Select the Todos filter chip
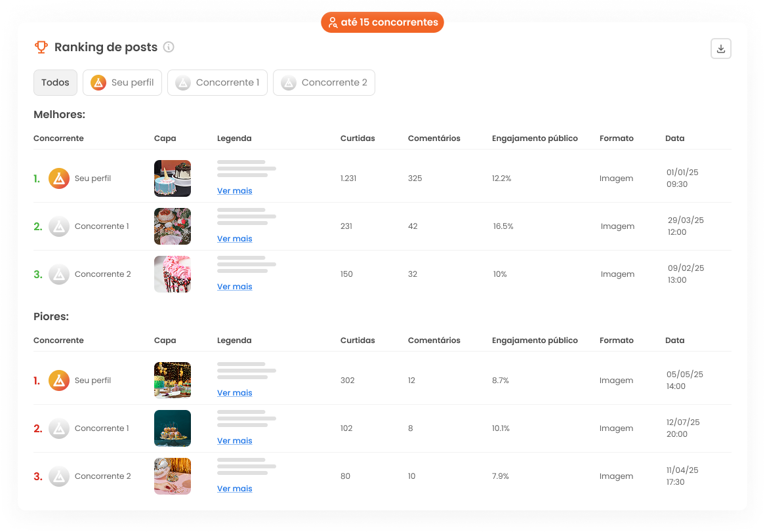Screen dimensions: 765x532 tap(55, 83)
